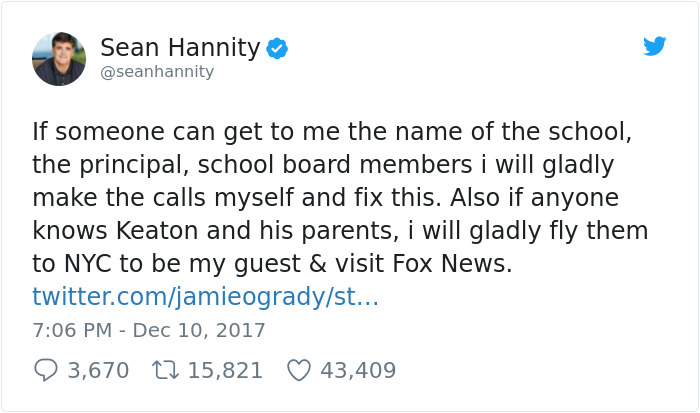Open Sean Hannity's profile avatar photo
This screenshot has width=700, height=413.
click(59, 59)
